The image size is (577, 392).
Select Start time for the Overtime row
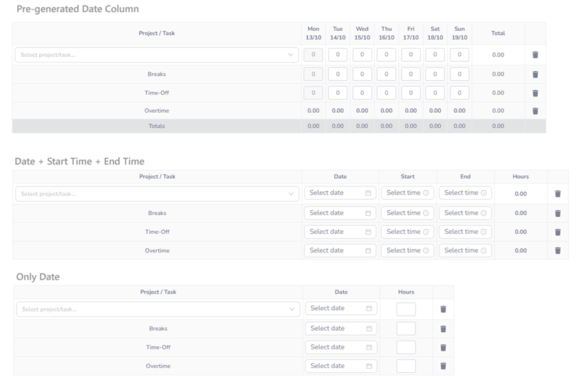click(407, 250)
